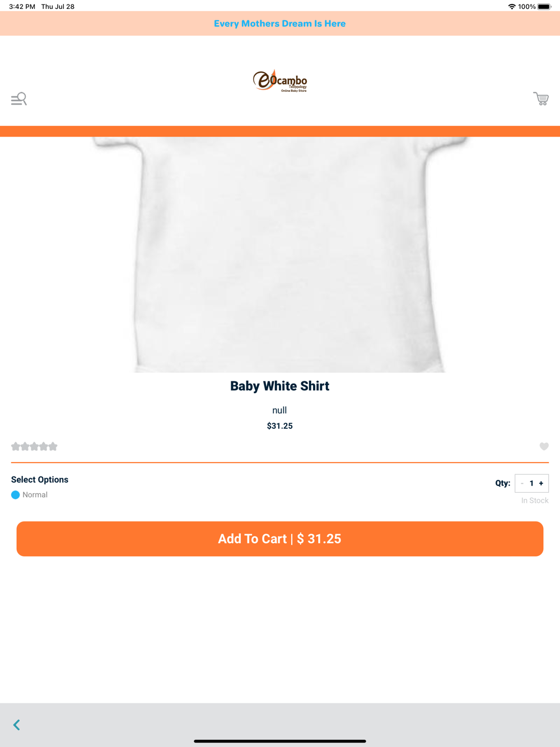
Task: Tap Every Mothers Dream Is Here banner
Action: (x=280, y=24)
